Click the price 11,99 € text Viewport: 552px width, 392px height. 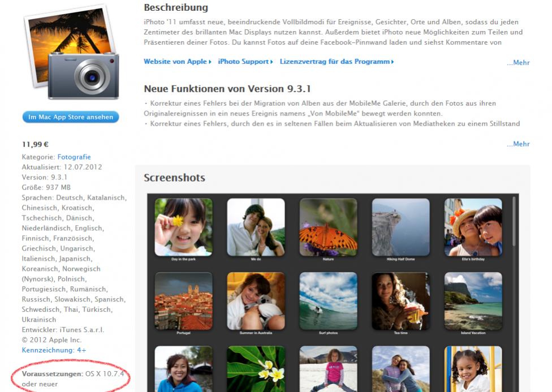point(35,144)
